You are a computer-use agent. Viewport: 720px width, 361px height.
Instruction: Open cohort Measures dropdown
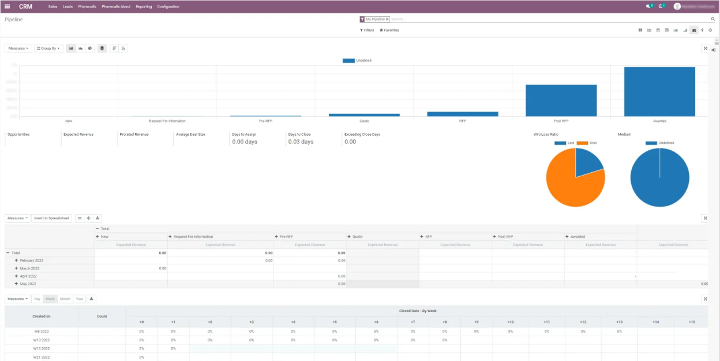click(18, 299)
